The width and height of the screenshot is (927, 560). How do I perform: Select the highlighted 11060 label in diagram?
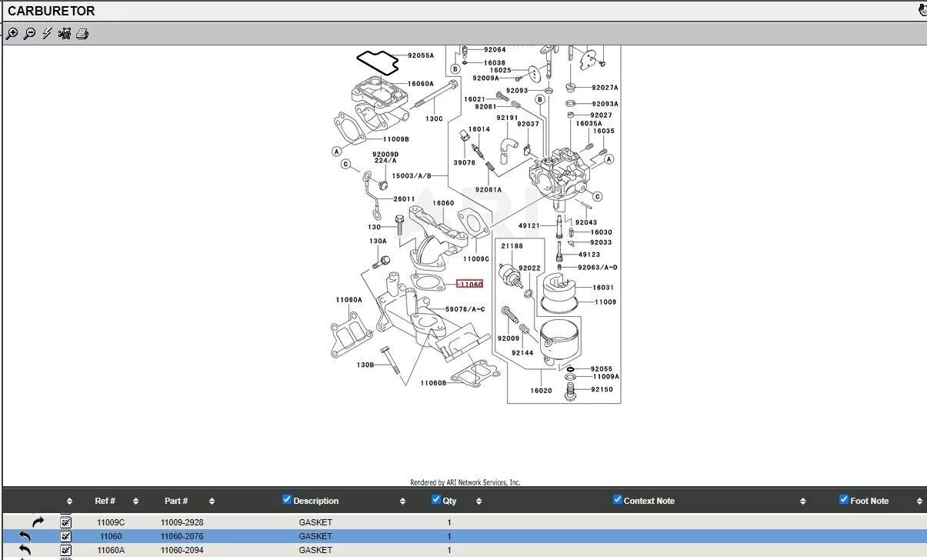(x=470, y=285)
